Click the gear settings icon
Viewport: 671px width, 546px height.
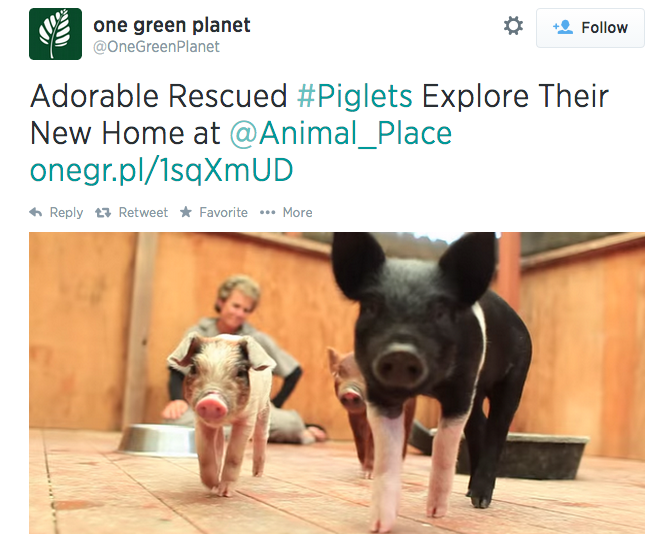pyautogui.click(x=513, y=26)
